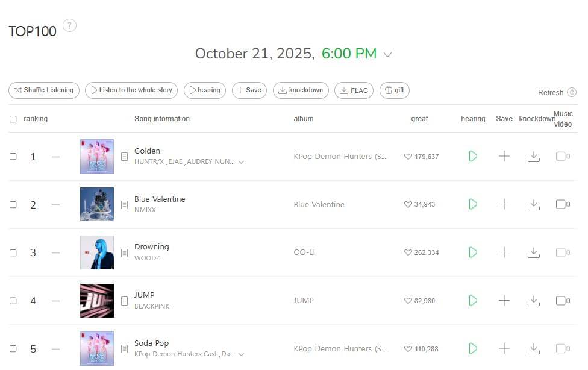This screenshot has height=370, width=588.
Task: Click the TOP100 help question mark
Action: (x=70, y=26)
